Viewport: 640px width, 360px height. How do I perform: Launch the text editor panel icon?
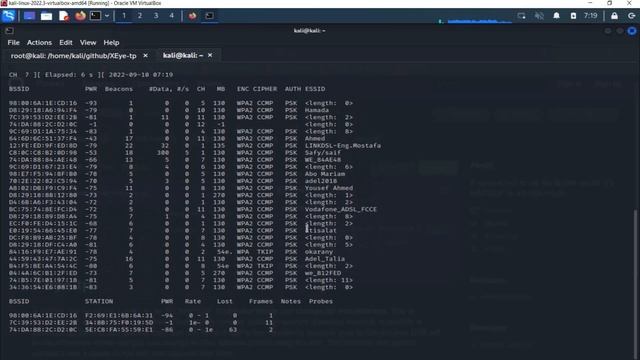click(64, 16)
